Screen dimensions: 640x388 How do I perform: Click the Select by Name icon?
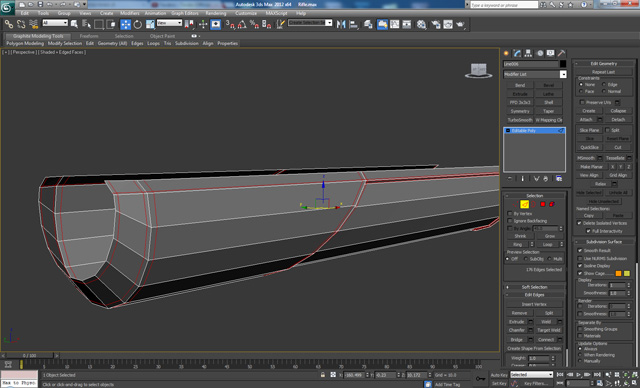click(86, 24)
